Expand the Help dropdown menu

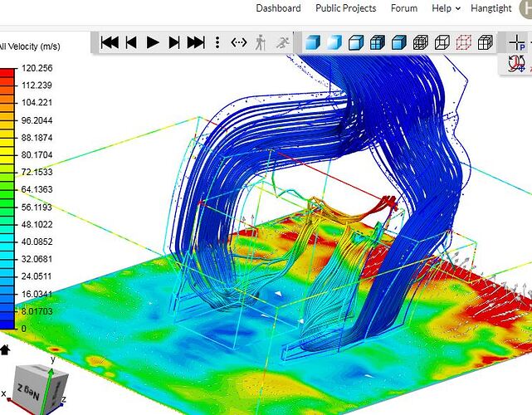[446, 8]
